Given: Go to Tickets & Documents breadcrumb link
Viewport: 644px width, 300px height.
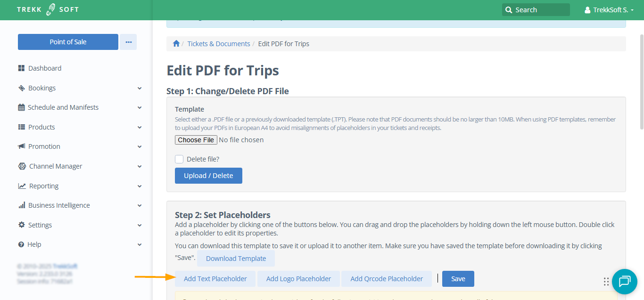Looking at the screenshot, I should click(x=219, y=44).
